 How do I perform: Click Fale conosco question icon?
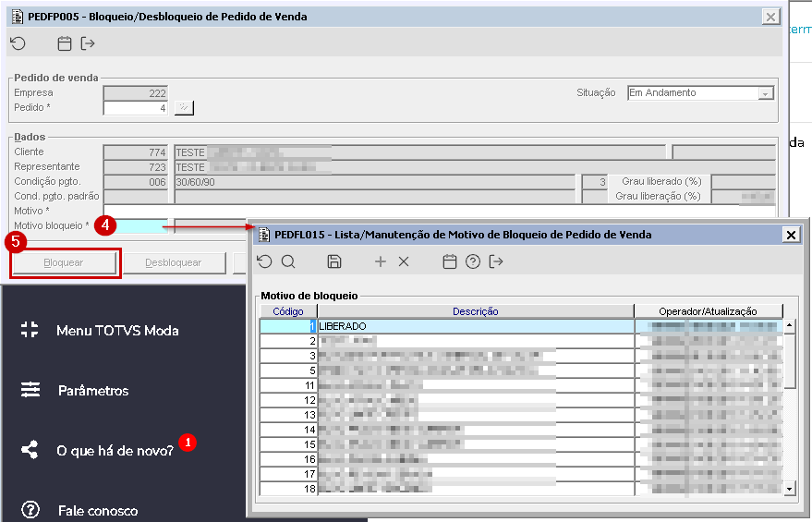(30, 510)
